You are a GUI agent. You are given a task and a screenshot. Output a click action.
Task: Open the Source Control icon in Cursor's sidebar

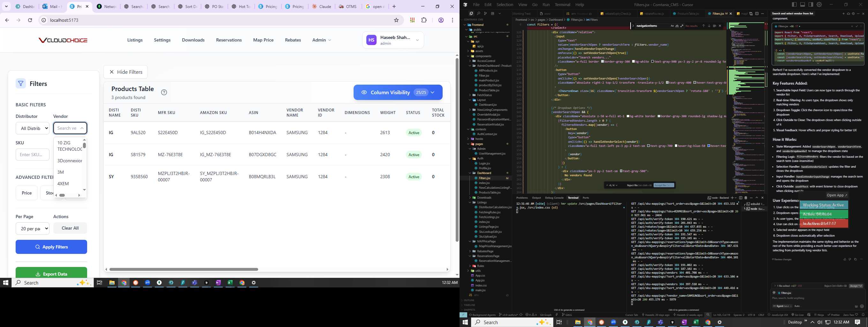click(485, 13)
